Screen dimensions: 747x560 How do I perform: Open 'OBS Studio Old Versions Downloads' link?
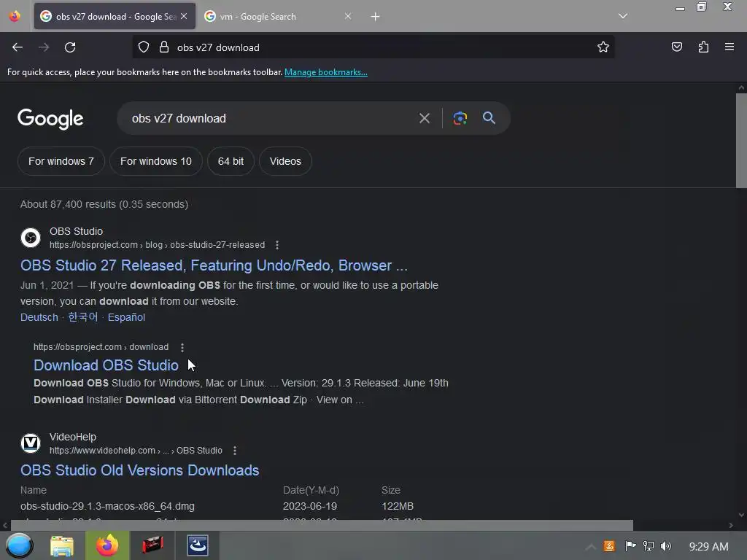[139, 470]
